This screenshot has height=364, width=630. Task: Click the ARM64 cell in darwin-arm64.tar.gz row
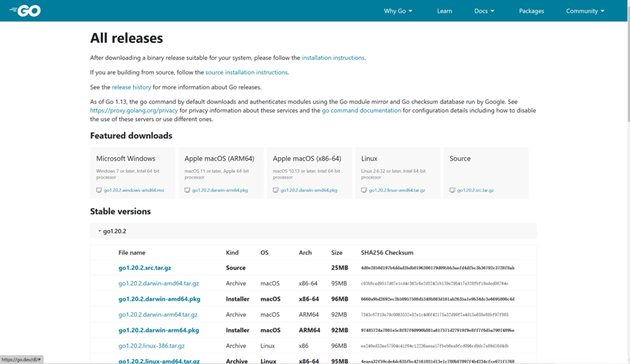(x=309, y=314)
